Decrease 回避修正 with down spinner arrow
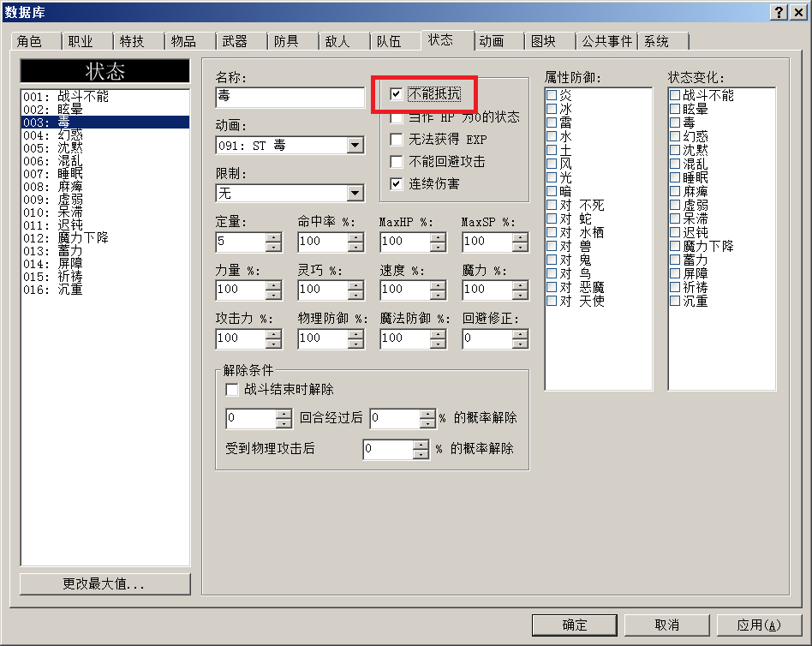This screenshot has width=812, height=646. pos(521,344)
